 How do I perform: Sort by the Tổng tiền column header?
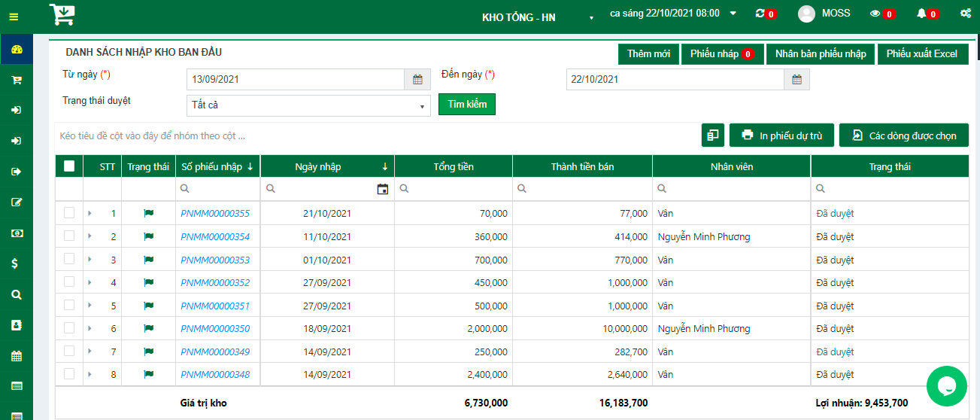[x=454, y=166]
